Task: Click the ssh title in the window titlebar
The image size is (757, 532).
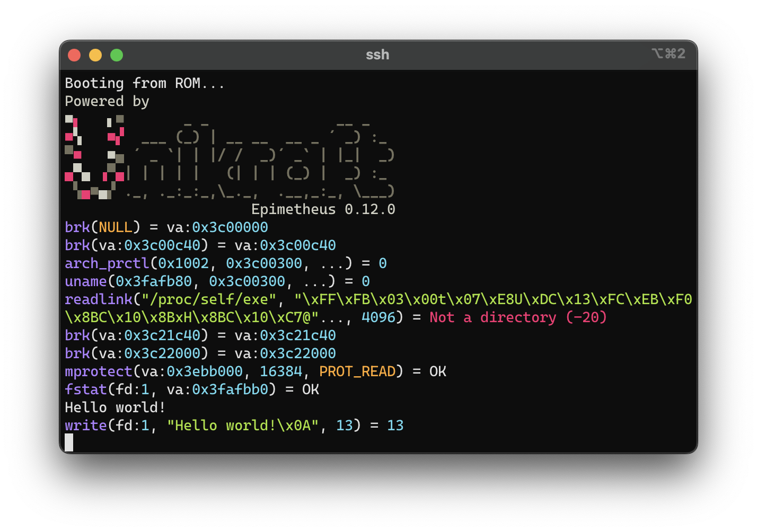Action: [377, 54]
